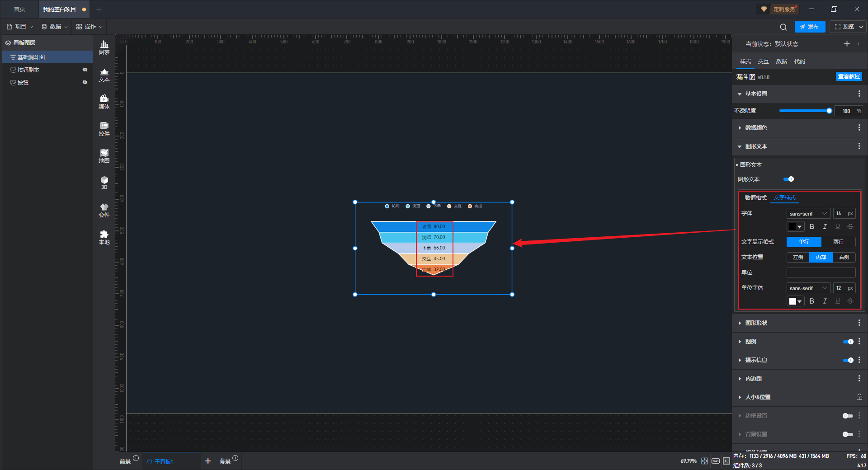Open the 套件 kit components panel
Screen dimensions: 868x470
tap(104, 211)
